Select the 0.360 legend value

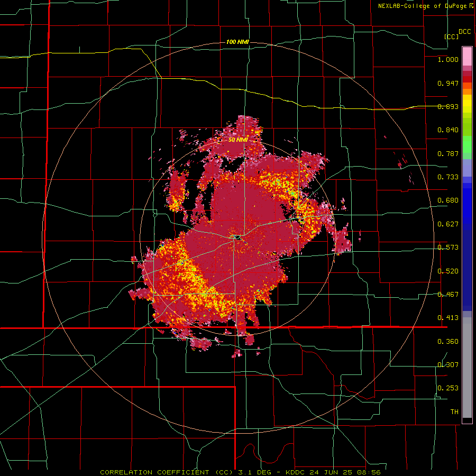pyautogui.click(x=448, y=342)
